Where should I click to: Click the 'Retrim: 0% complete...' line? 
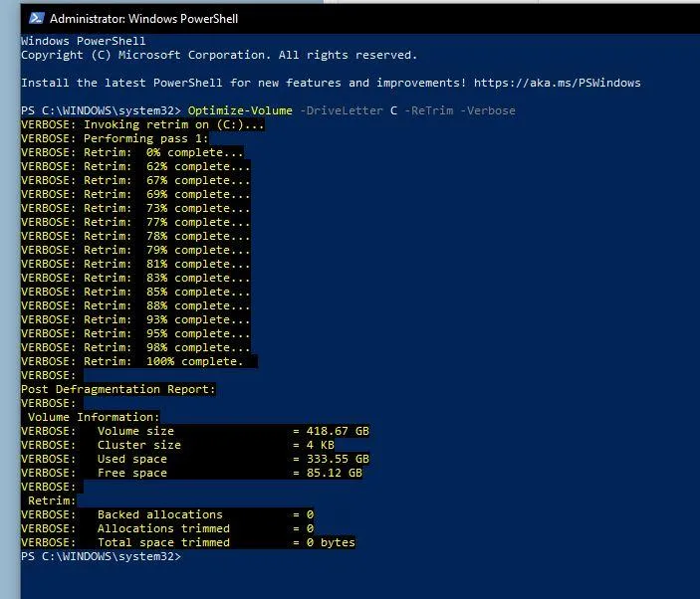tap(132, 152)
